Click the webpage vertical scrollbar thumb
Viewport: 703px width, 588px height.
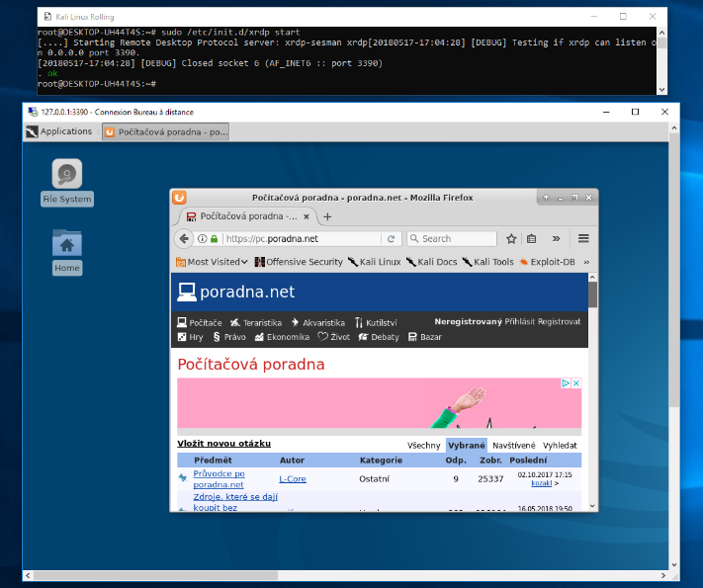(x=592, y=294)
